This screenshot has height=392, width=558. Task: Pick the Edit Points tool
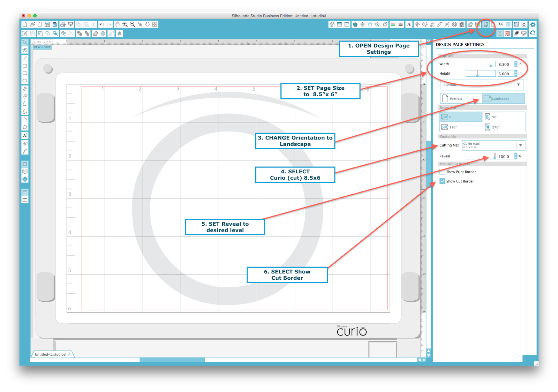(25, 50)
